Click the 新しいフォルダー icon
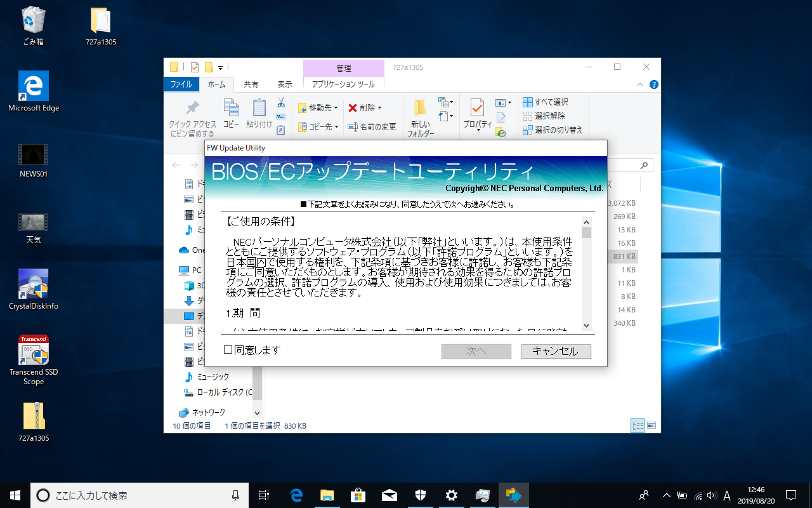Image resolution: width=812 pixels, height=508 pixels. tap(421, 107)
